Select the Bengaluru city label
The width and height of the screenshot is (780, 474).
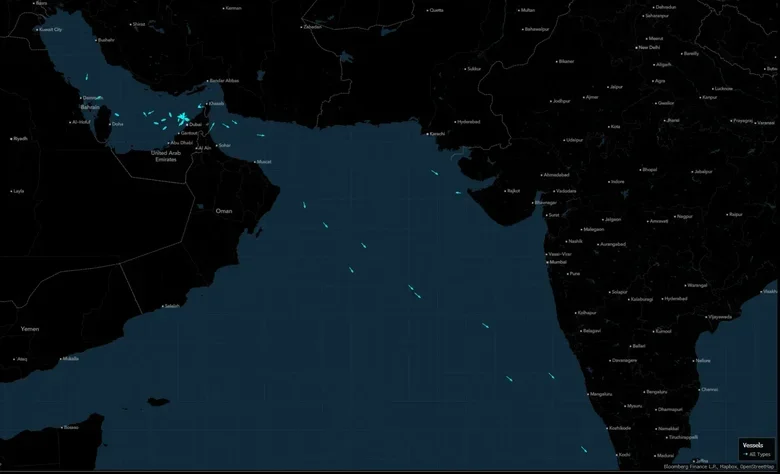tap(655, 392)
